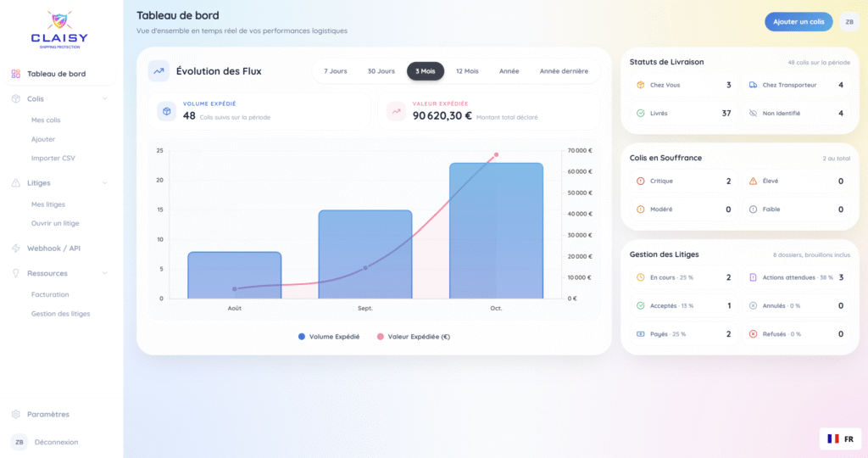Viewport: 868px width, 458px height.
Task: Open Importer CSV in sidebar
Action: tap(53, 158)
